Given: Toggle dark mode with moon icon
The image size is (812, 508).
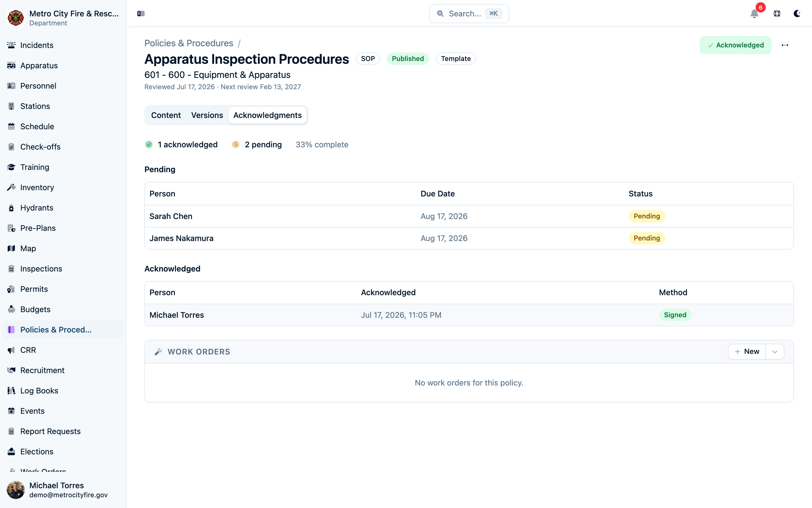Looking at the screenshot, I should pyautogui.click(x=797, y=14).
